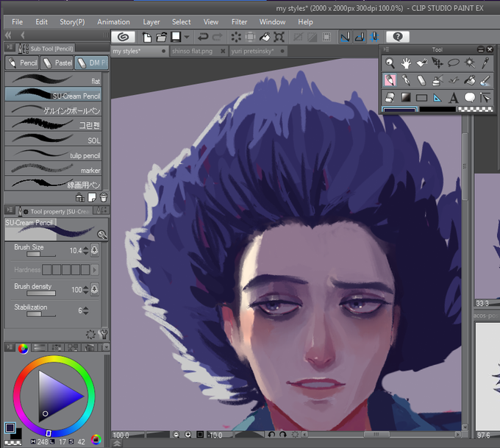500x448 pixels.
Task: Fill selection with bucket toolbar icon
Action: pyautogui.click(x=265, y=37)
